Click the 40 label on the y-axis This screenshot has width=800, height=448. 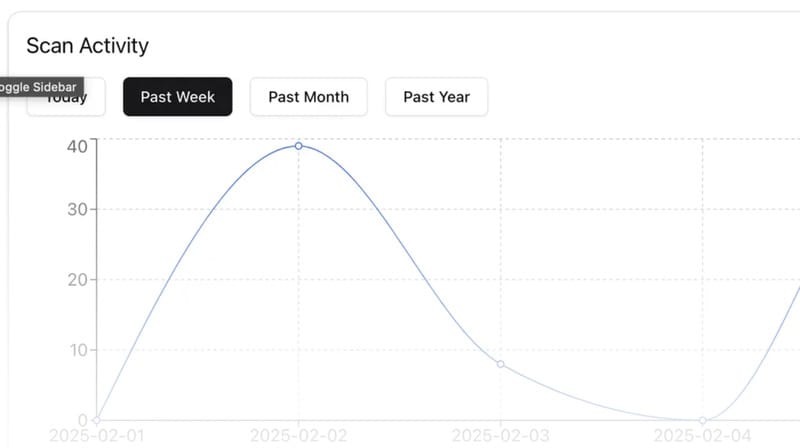pyautogui.click(x=77, y=146)
